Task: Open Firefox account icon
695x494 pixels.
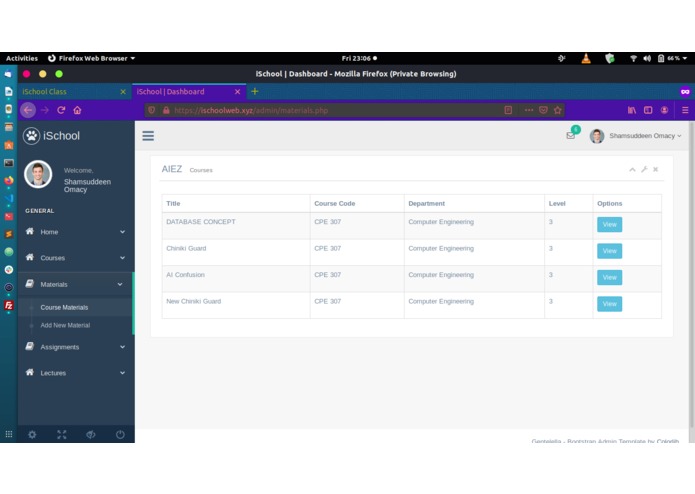Action: [x=664, y=110]
